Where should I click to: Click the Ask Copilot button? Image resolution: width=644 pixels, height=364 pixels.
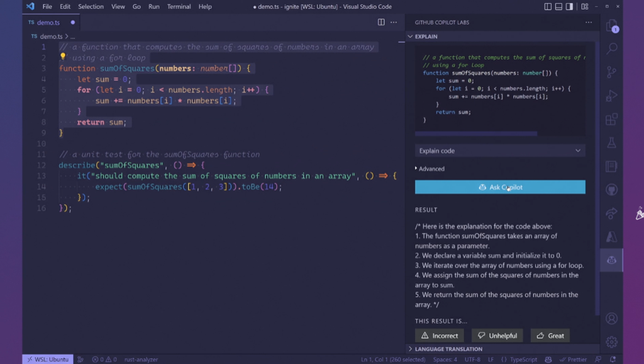(500, 187)
